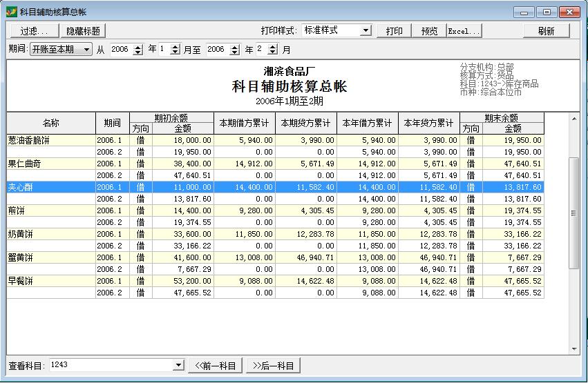Click the 名称 column header
The width and height of the screenshot is (588, 383).
click(x=50, y=124)
